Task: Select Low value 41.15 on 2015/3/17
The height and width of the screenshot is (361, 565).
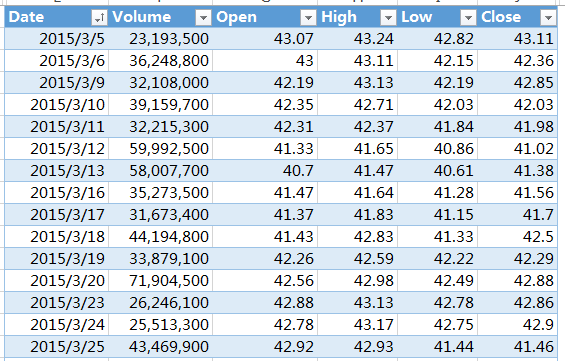Action: tap(437, 214)
